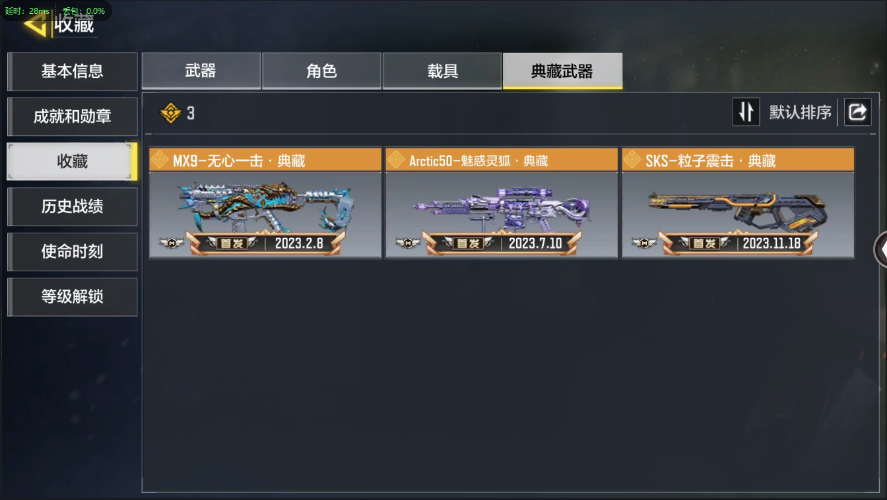The image size is (887, 500).
Task: Click the diamond icon on Arctic50 title
Action: point(396,160)
